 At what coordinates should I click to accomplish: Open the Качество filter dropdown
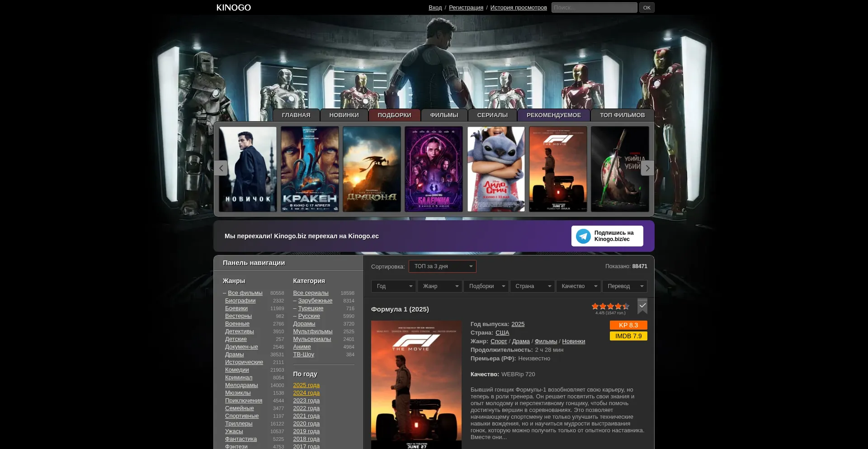(578, 286)
